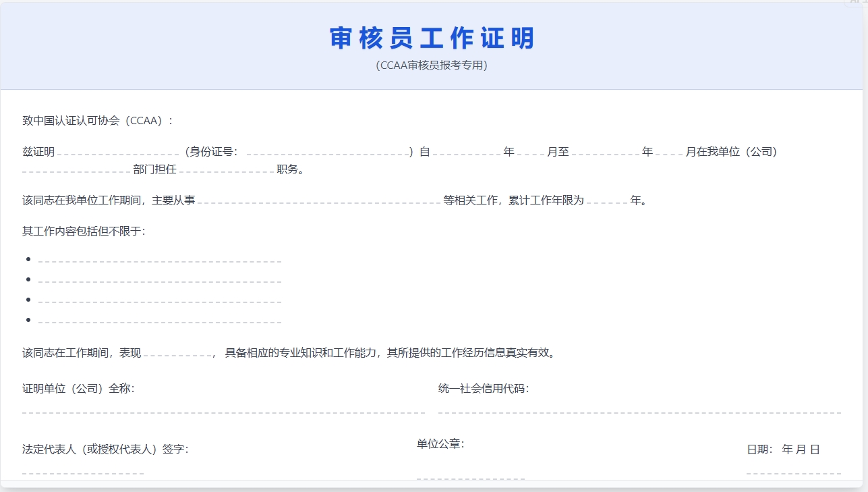Click the third bullet work content line
This screenshot has width=868, height=492.
(158, 302)
